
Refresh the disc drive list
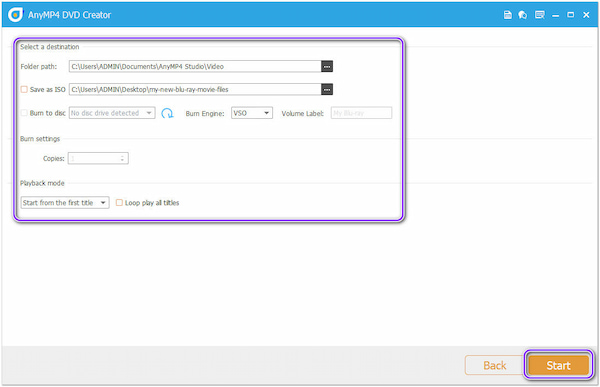point(167,113)
